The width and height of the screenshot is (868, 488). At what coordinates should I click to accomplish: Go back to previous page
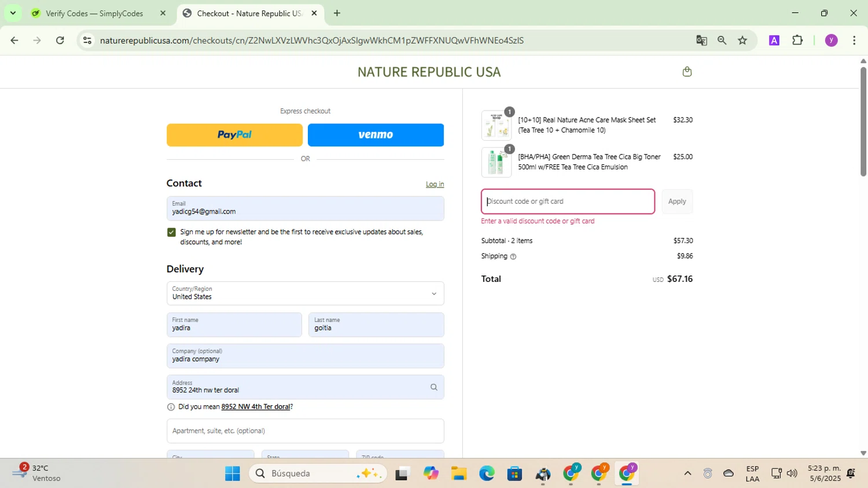[x=14, y=41]
